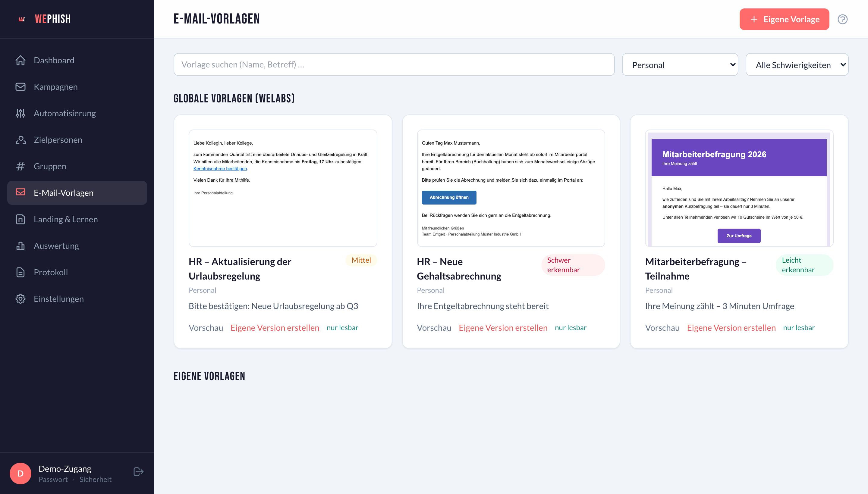Click the Leicht erkennbar difficulty badge
Viewport: 868px width, 494px height.
tap(804, 265)
